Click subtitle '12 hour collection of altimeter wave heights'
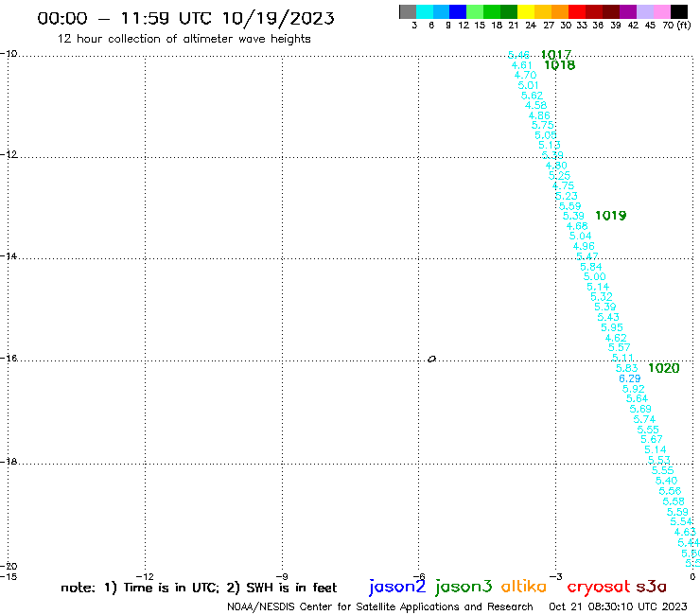The height and width of the screenshot is (615, 700). (x=184, y=39)
